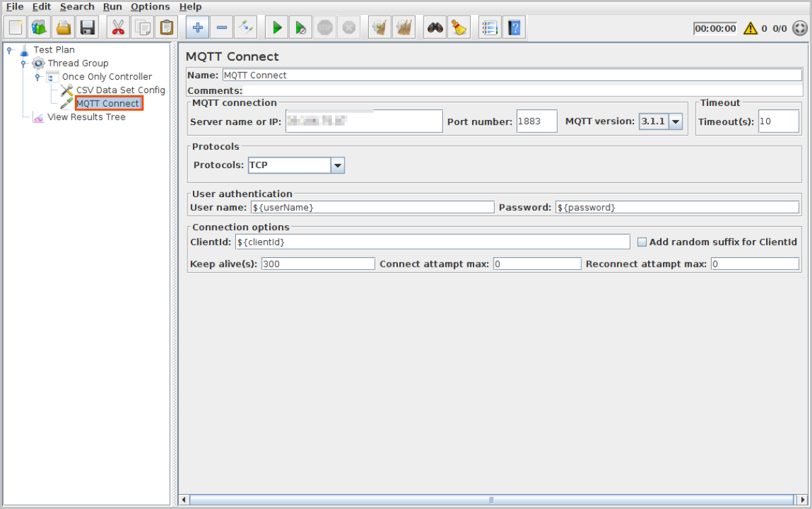Click the Shutdown icon
This screenshot has width=812, height=509.
349,28
